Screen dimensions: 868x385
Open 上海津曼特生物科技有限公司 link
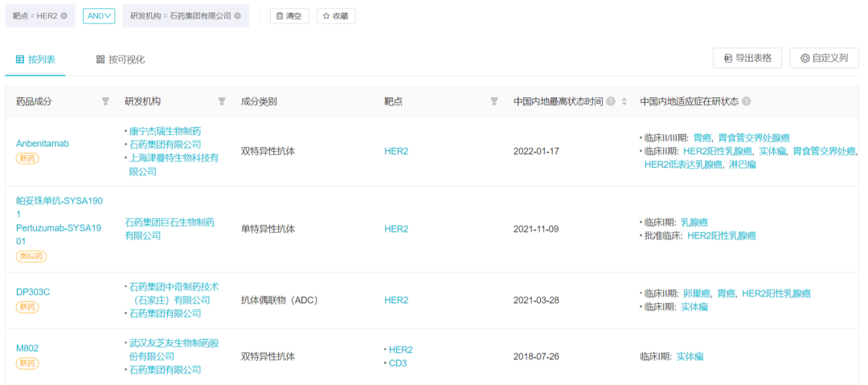tap(174, 165)
